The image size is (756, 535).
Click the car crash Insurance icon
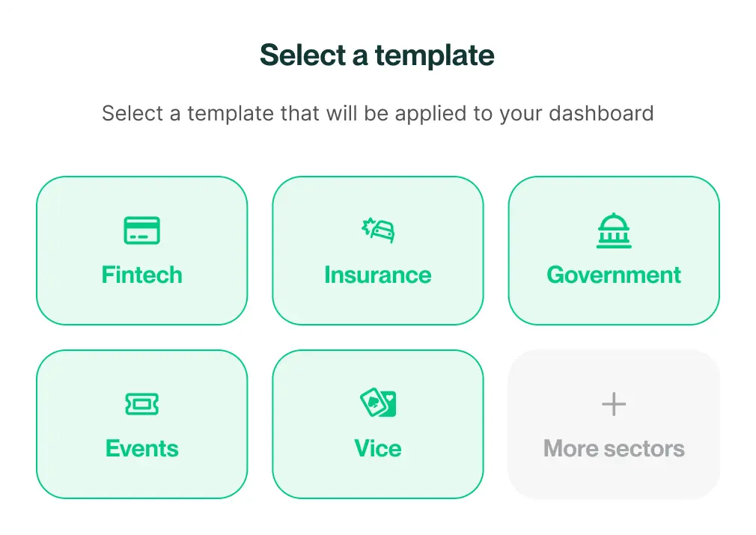pyautogui.click(x=378, y=230)
